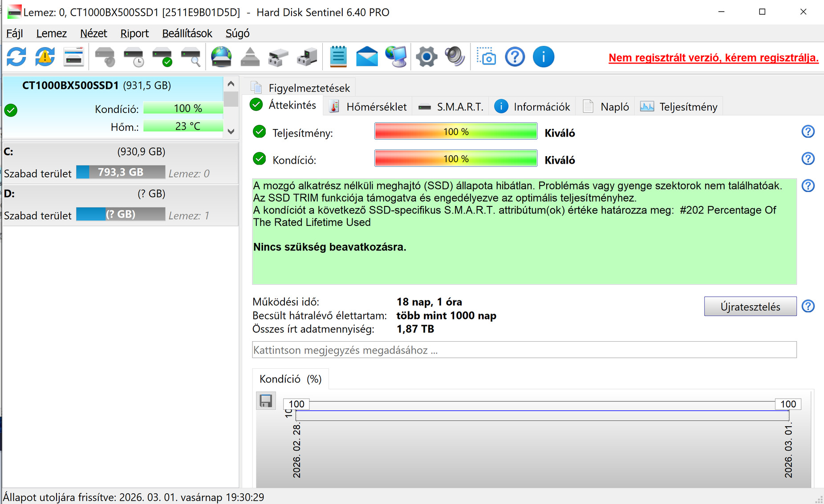
Task: Select the Áttekintés tab
Action: pos(283,105)
